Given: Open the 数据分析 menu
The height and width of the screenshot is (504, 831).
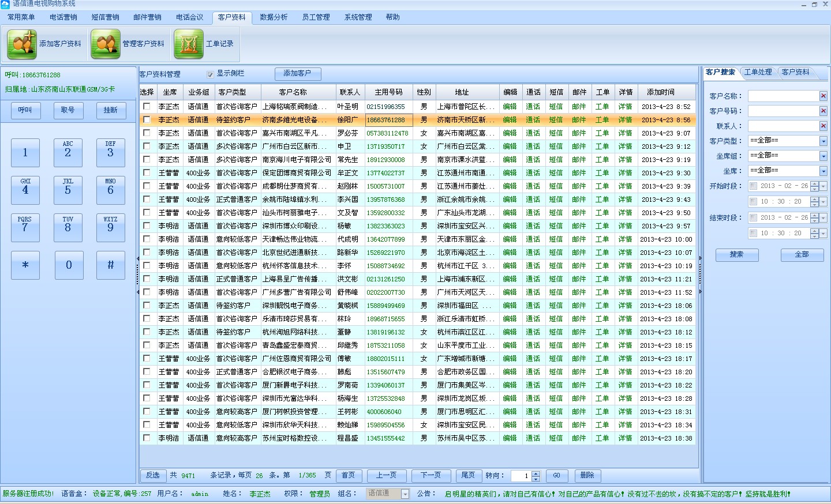Looking at the screenshot, I should (x=274, y=17).
